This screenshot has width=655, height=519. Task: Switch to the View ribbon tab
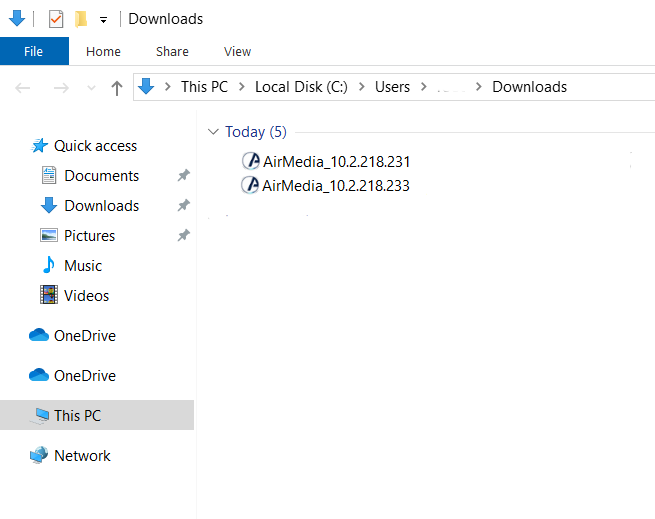coord(237,51)
